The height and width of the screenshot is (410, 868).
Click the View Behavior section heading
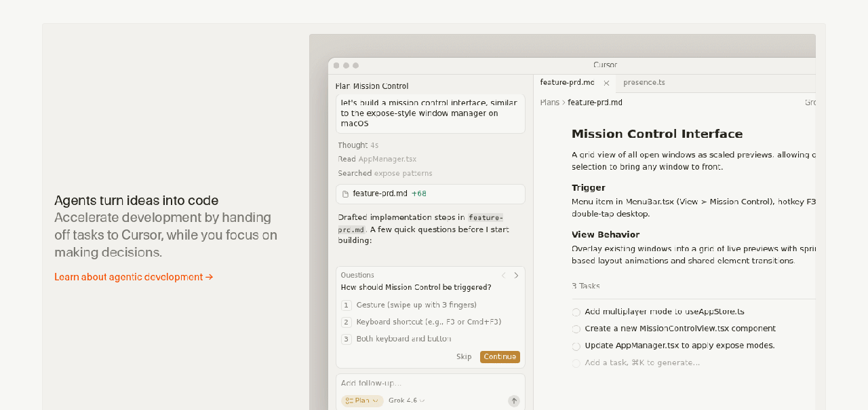(606, 235)
